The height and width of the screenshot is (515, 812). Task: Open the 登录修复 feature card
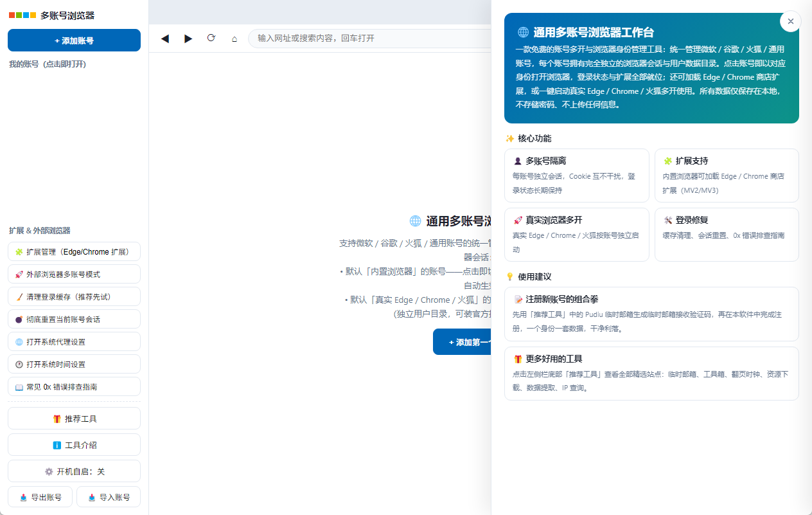pyautogui.click(x=727, y=235)
